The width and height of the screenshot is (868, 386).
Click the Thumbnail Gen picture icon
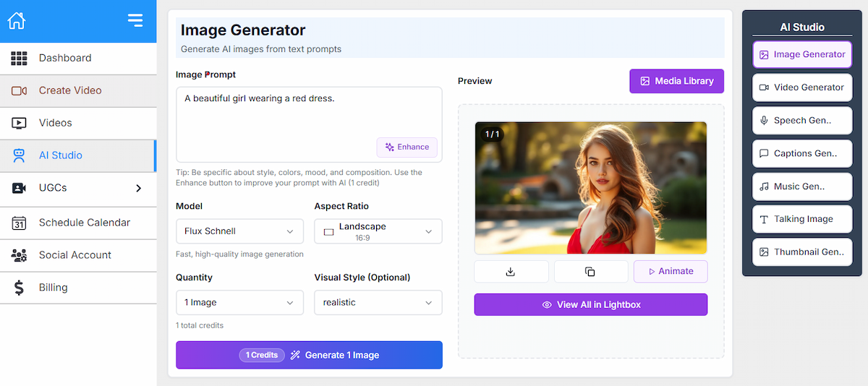pos(764,252)
